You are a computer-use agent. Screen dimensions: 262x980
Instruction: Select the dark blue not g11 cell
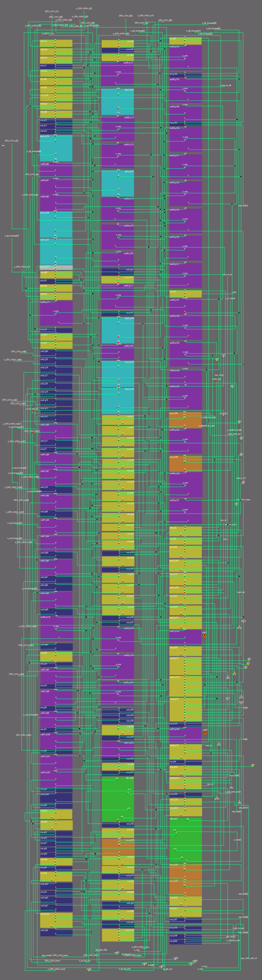pos(56,66)
